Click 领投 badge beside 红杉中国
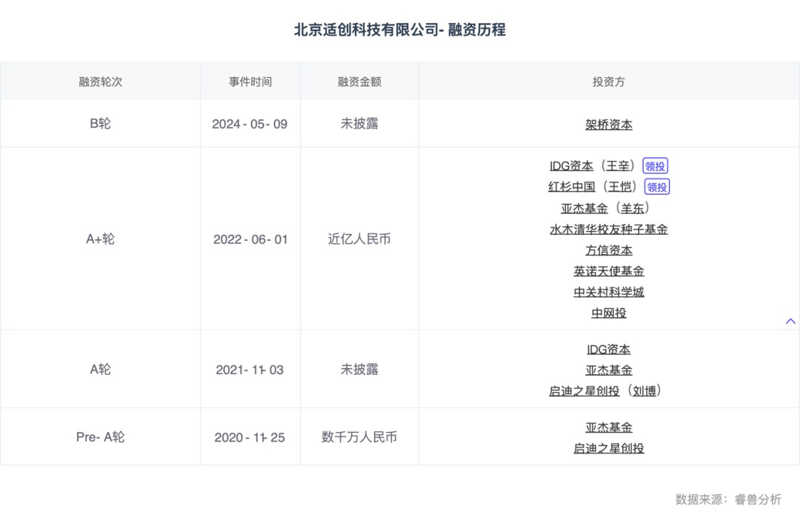 click(x=657, y=187)
